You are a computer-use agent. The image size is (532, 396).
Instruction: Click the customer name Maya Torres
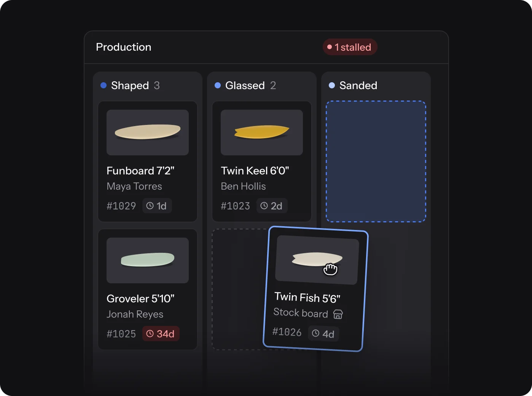tap(134, 186)
